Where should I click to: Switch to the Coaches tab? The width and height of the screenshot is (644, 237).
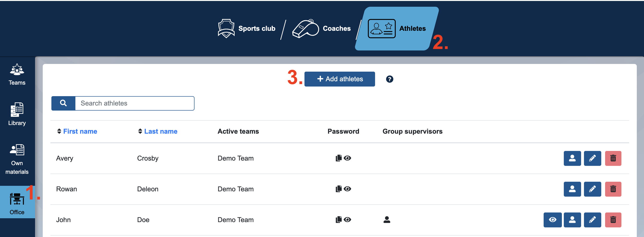coord(322,29)
